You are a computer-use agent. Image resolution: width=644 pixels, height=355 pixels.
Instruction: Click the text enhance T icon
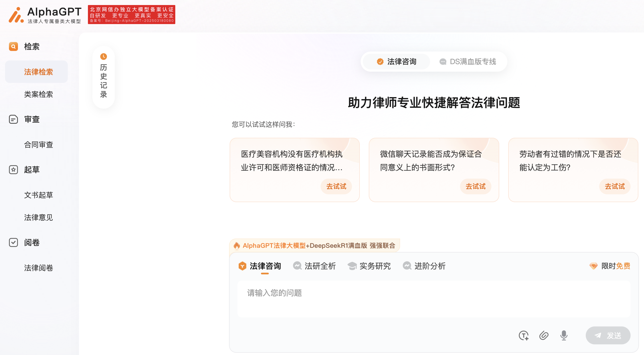pyautogui.click(x=523, y=335)
